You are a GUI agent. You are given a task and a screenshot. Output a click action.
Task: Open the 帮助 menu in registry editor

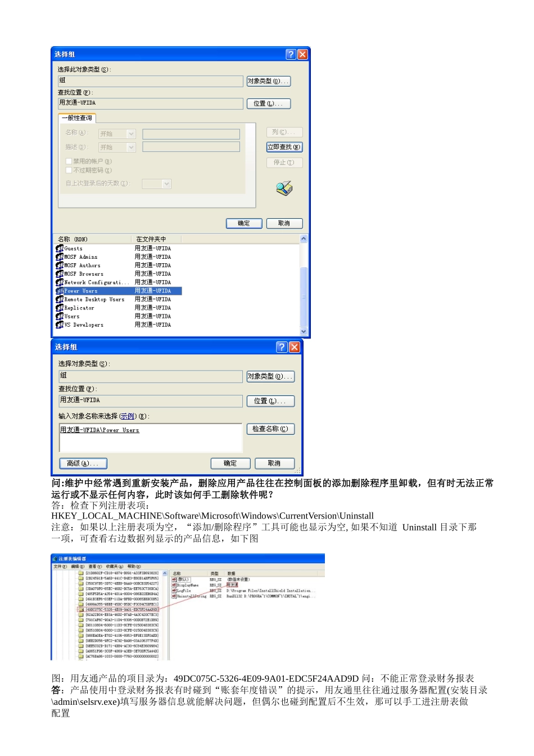[x=134, y=566]
